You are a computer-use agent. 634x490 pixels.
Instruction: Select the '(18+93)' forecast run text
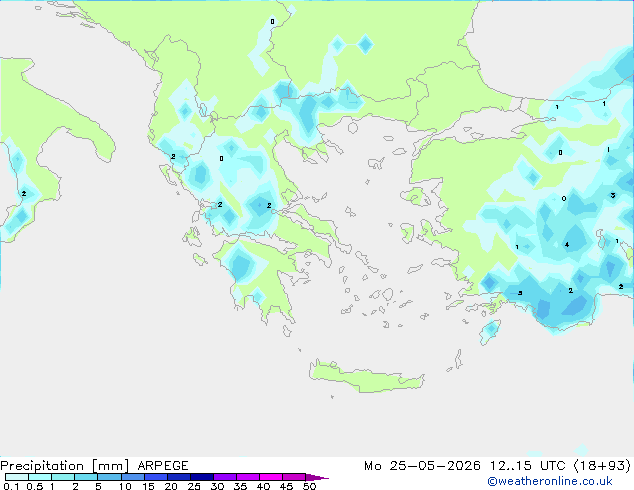pos(602,466)
